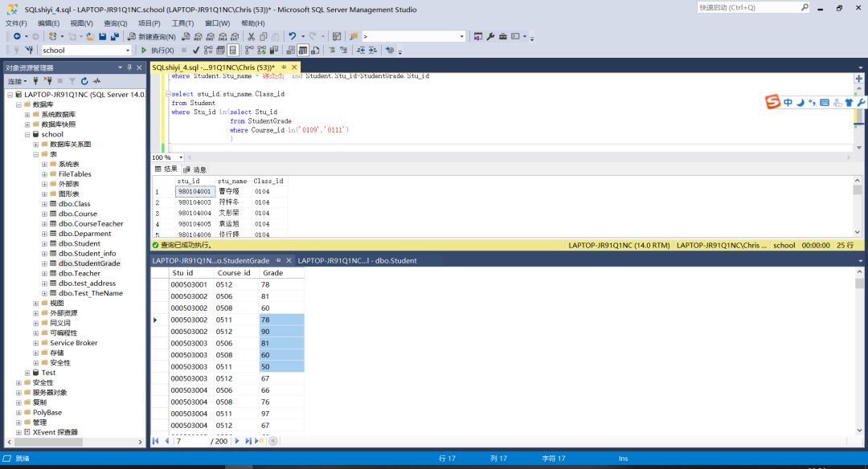The width and height of the screenshot is (868, 469).
Task: Click the 快速启动 quick launch search box
Action: 747,7
